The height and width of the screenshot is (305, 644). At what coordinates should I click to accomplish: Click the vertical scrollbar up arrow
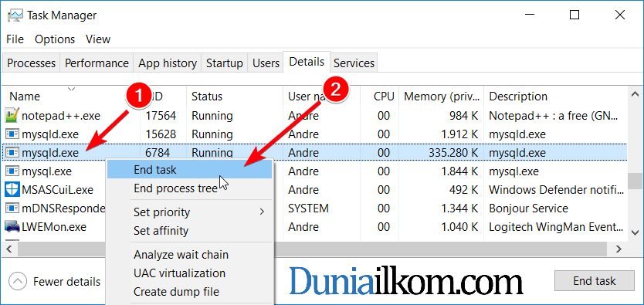click(635, 94)
